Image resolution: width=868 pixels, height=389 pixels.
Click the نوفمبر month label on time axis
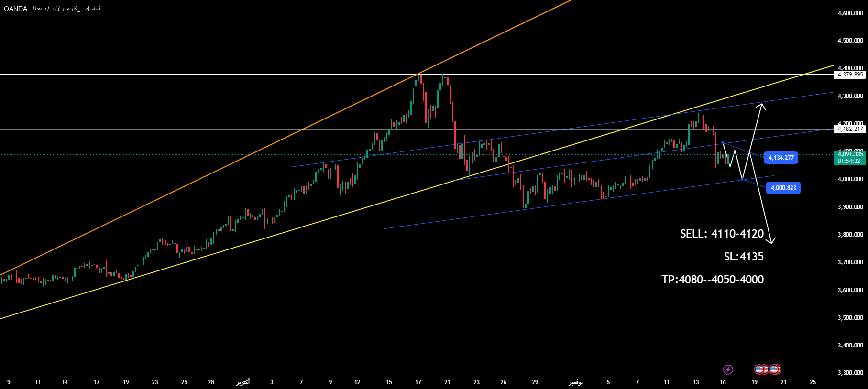click(575, 382)
